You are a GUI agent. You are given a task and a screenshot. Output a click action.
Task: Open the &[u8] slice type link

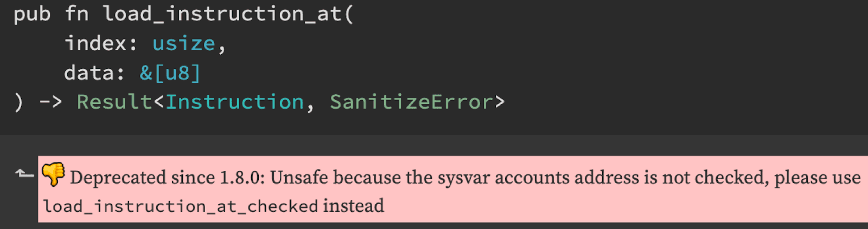click(170, 73)
